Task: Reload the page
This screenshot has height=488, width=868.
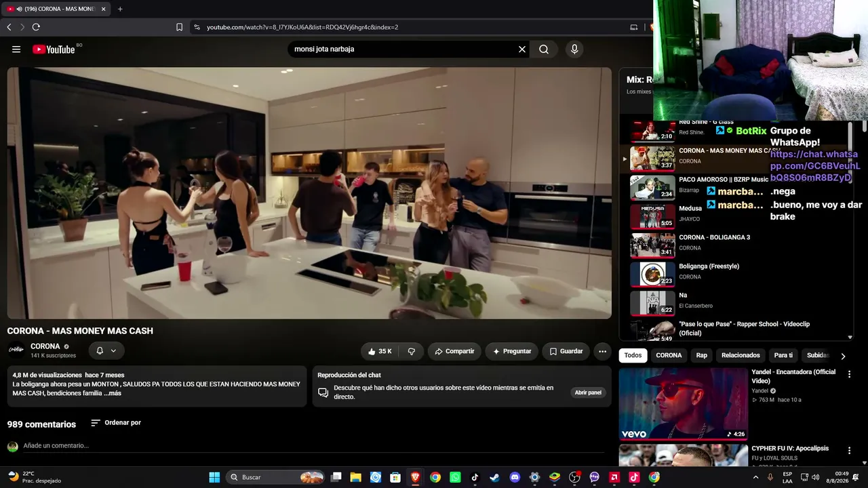Action: click(x=36, y=27)
